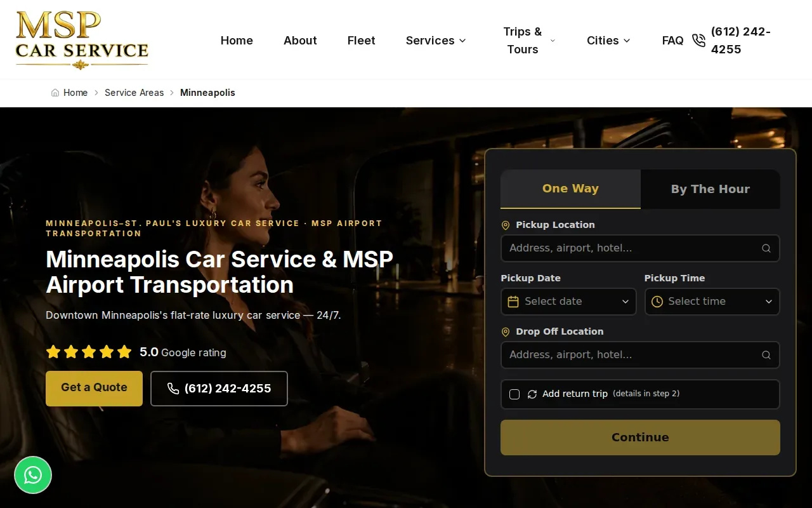The width and height of the screenshot is (812, 508).
Task: Expand the Trips & Tours dropdown
Action: 528,41
